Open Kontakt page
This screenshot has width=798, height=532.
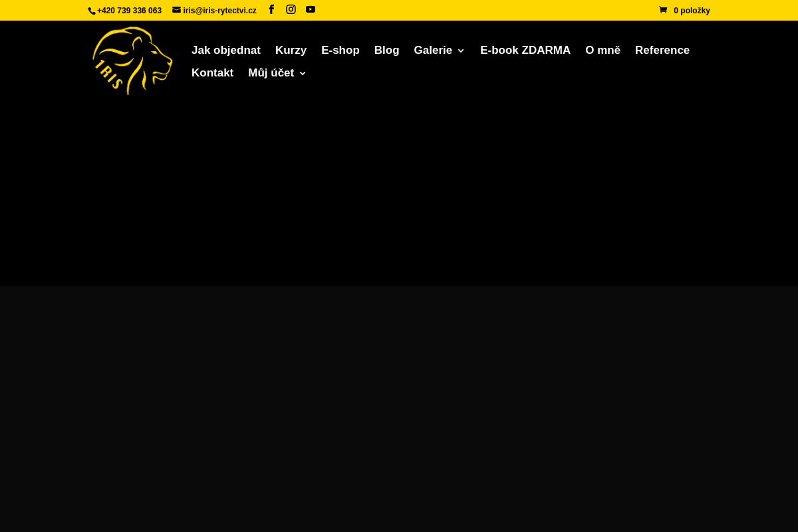point(212,73)
